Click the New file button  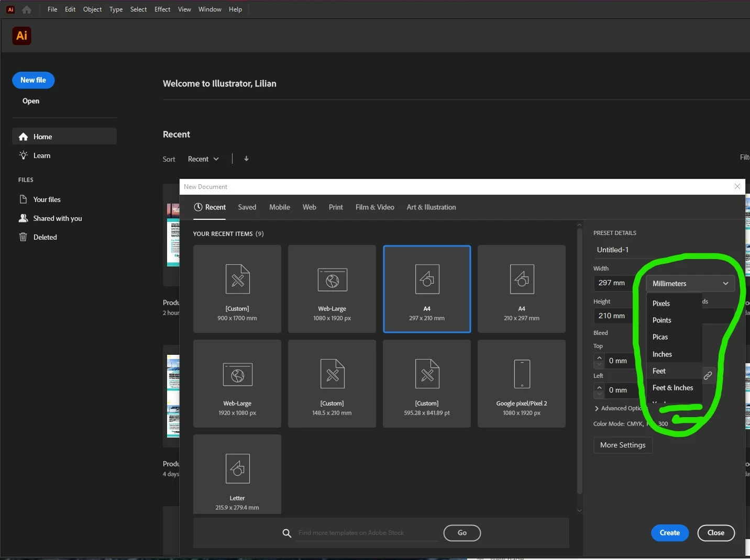coord(34,80)
